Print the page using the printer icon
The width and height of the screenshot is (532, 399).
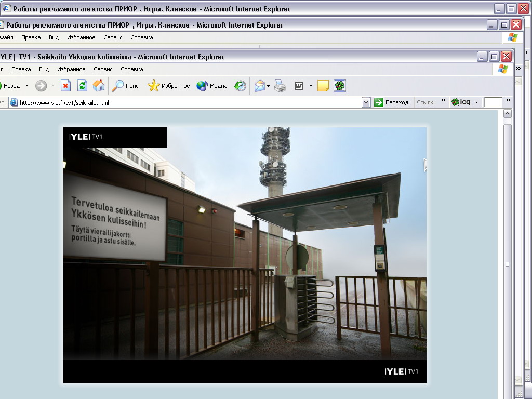280,86
